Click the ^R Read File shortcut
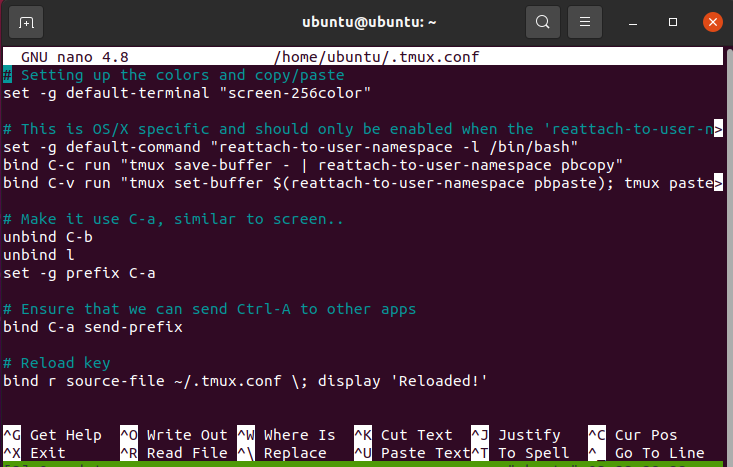 pyautogui.click(x=174, y=453)
